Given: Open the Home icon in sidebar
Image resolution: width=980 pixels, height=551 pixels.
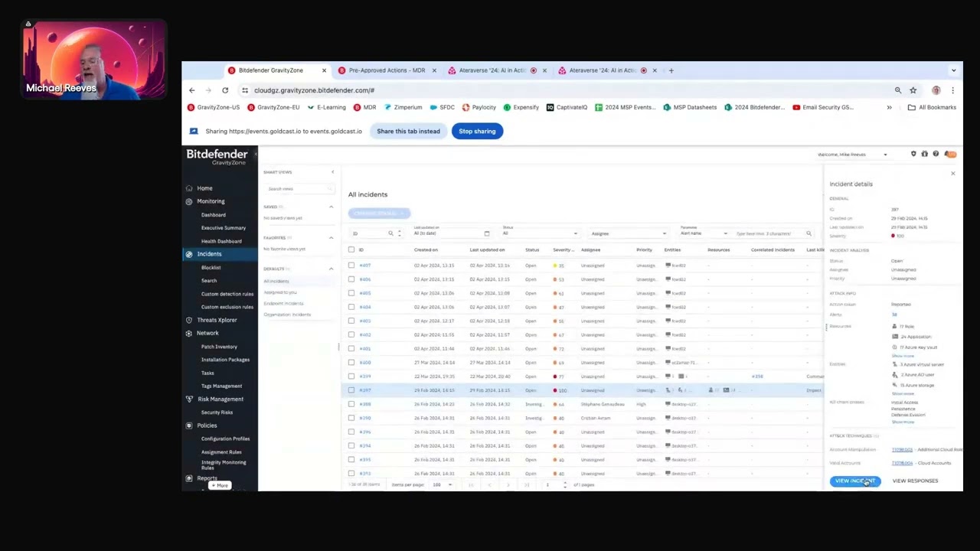Looking at the screenshot, I should [x=189, y=188].
